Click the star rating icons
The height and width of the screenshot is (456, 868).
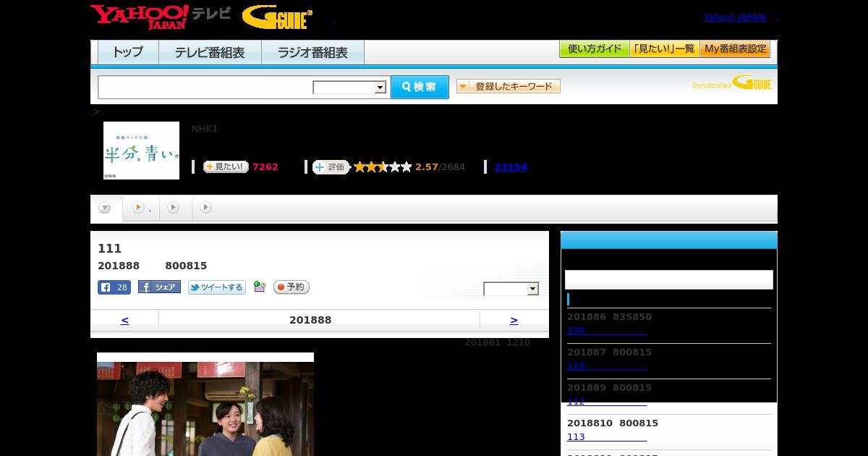click(383, 167)
